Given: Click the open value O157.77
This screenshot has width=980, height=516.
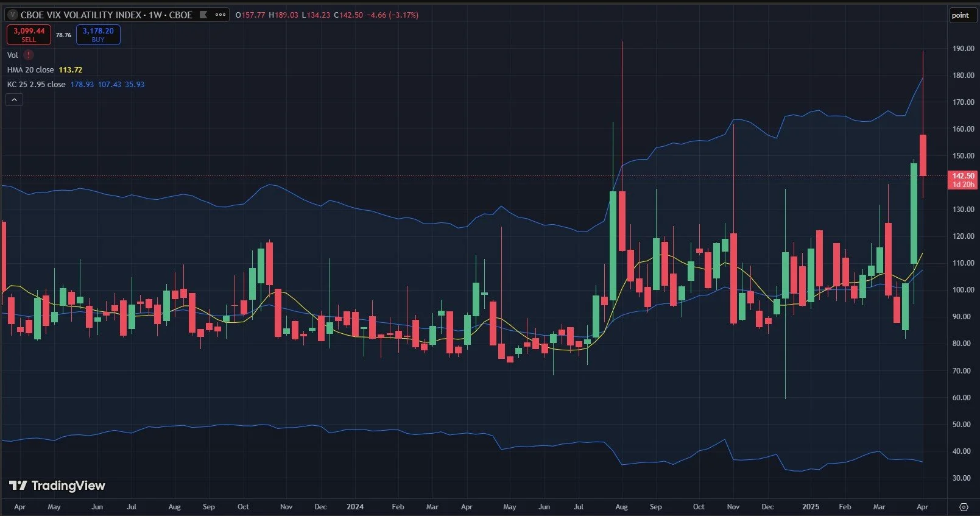Looking at the screenshot, I should click(x=250, y=15).
